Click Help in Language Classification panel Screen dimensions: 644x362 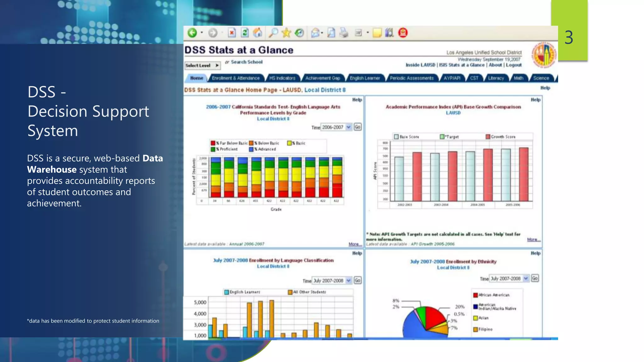pyautogui.click(x=357, y=253)
